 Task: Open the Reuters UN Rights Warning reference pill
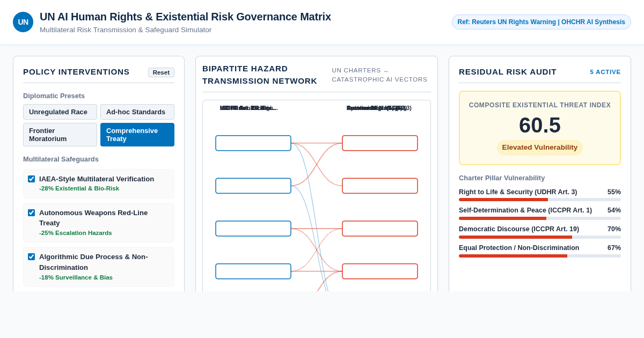point(541,22)
